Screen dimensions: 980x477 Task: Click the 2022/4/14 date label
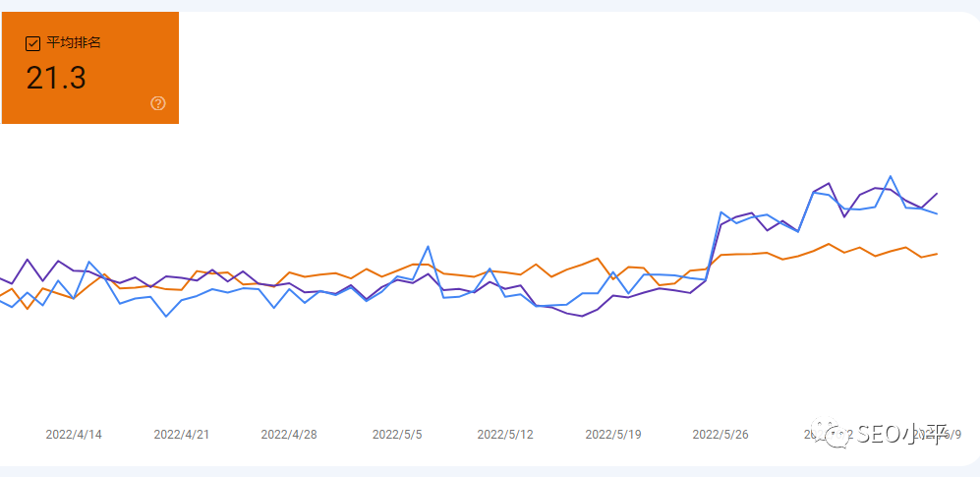[x=74, y=434]
